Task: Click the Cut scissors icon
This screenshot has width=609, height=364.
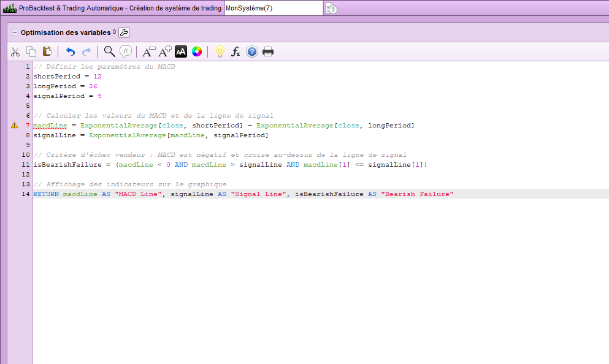Action: point(15,51)
